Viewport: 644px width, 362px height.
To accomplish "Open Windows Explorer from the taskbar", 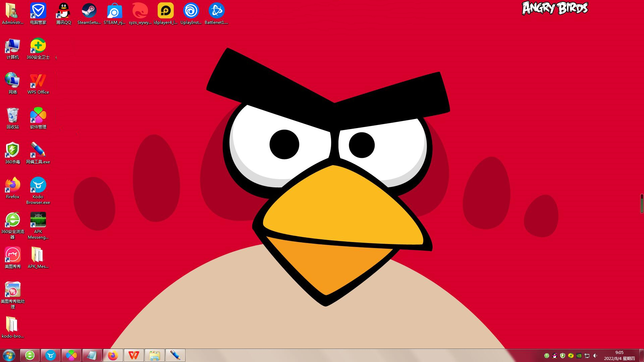I will pyautogui.click(x=155, y=355).
